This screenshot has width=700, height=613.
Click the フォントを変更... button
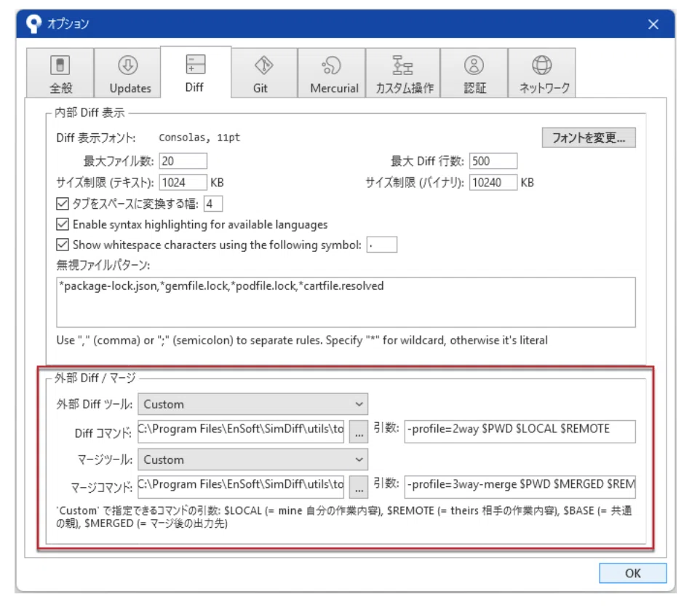589,138
